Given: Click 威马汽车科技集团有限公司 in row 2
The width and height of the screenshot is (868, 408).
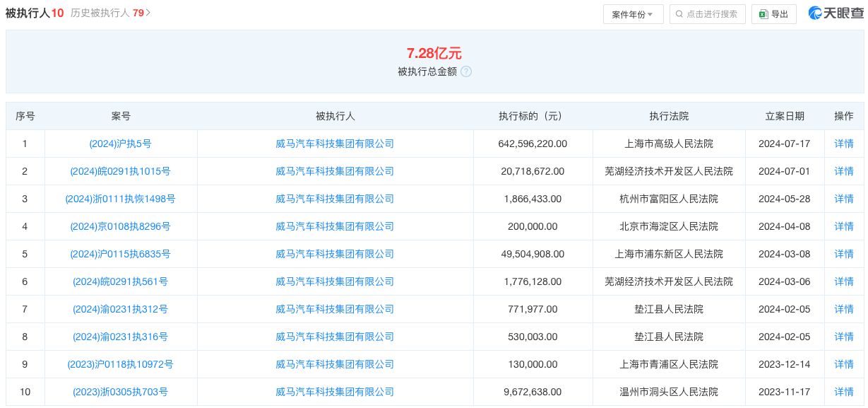Looking at the screenshot, I should pos(335,171).
